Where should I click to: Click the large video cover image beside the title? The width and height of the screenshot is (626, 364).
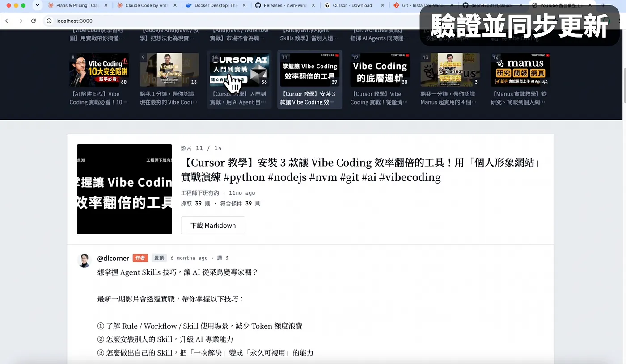124,189
